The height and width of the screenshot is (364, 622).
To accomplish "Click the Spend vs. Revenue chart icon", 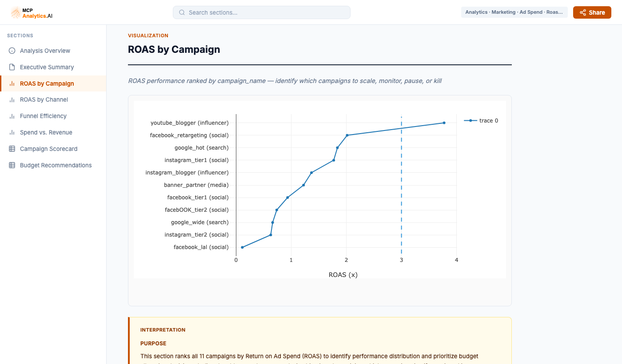I will [x=12, y=132].
